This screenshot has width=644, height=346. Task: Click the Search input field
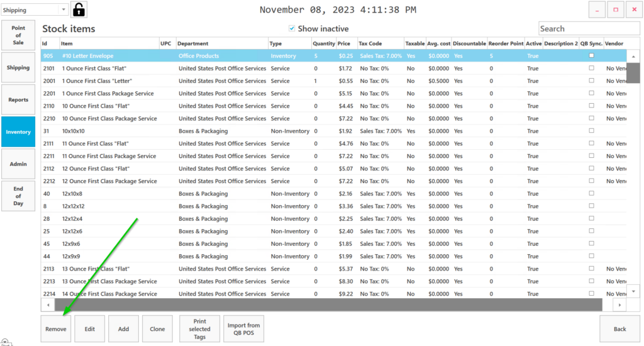click(590, 28)
